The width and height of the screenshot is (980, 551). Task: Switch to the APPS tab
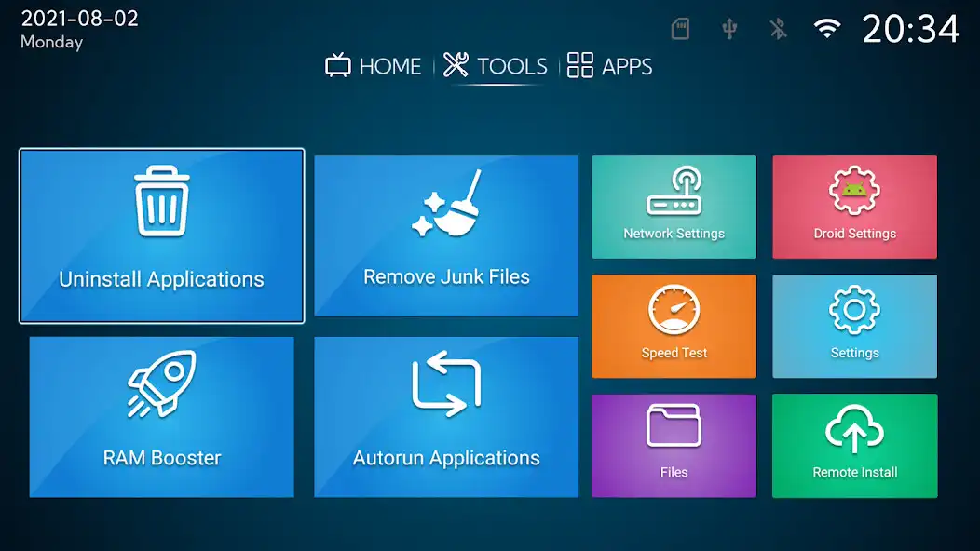coord(608,67)
